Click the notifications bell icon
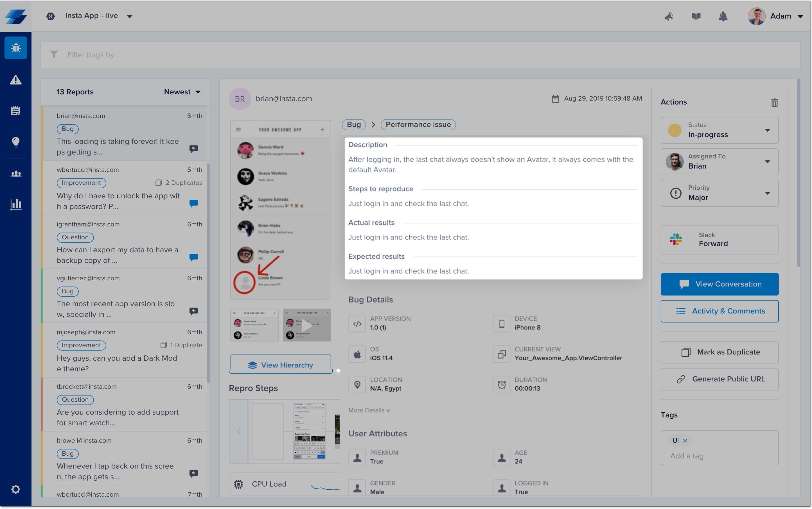The width and height of the screenshot is (812, 509). (723, 16)
